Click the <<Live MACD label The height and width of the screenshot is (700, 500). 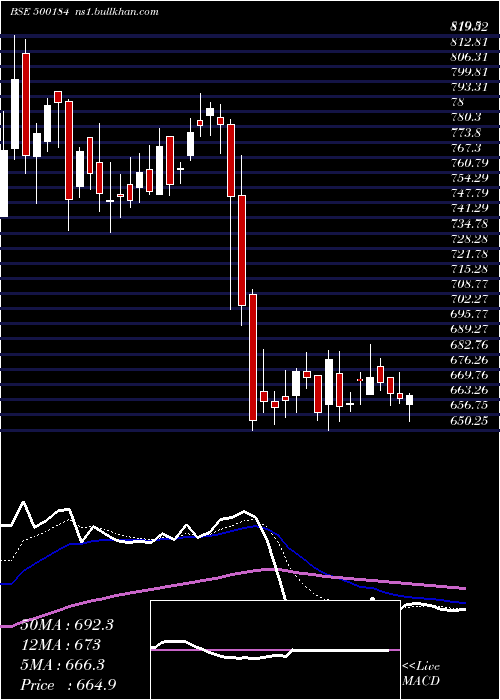click(421, 674)
